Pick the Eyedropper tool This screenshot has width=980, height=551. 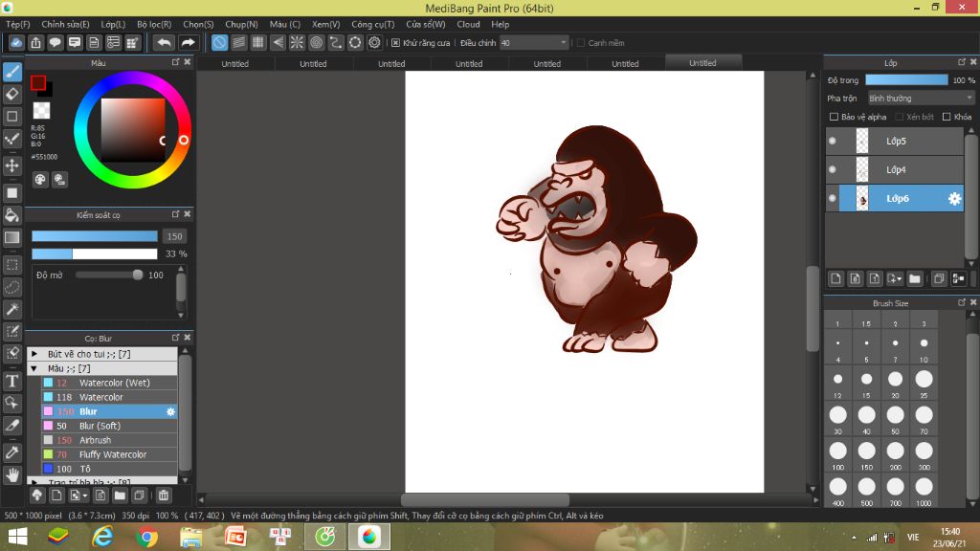(x=12, y=452)
